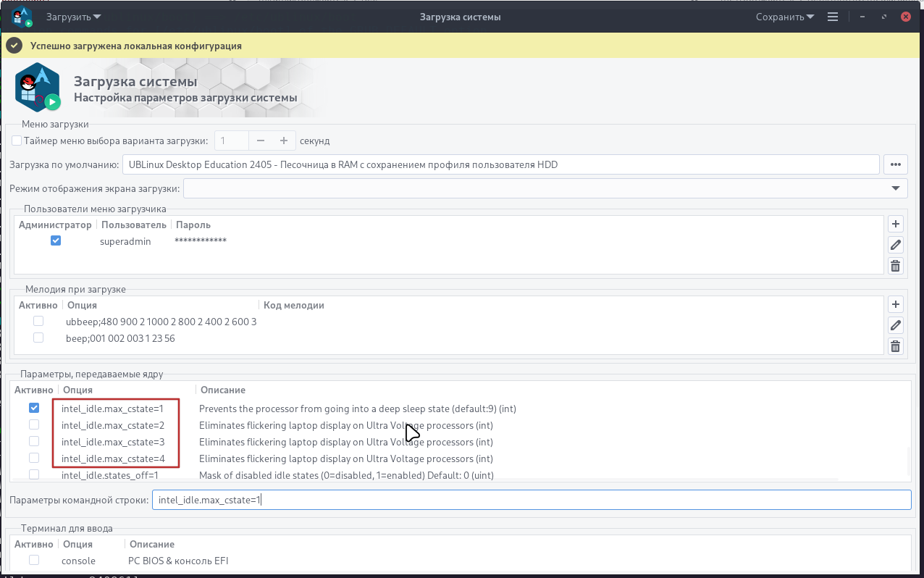Image resolution: width=924 pixels, height=578 pixels.
Task: Click the kernel parameters list vertical scrollbar
Action: coord(908,460)
